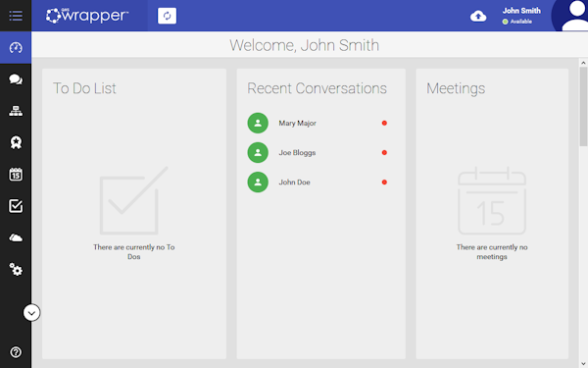Viewport: 588px width, 368px height.
Task: Open the settings gears sidebar icon
Action: (x=16, y=269)
